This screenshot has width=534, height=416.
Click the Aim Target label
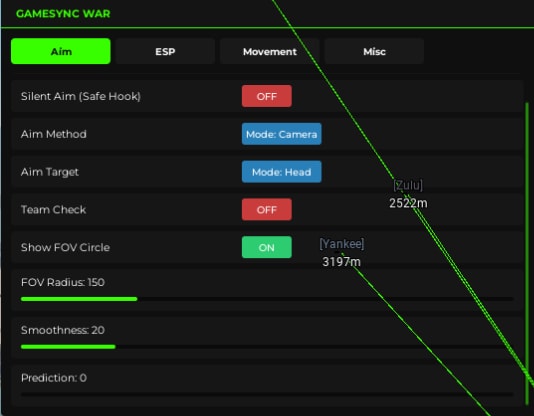point(50,172)
